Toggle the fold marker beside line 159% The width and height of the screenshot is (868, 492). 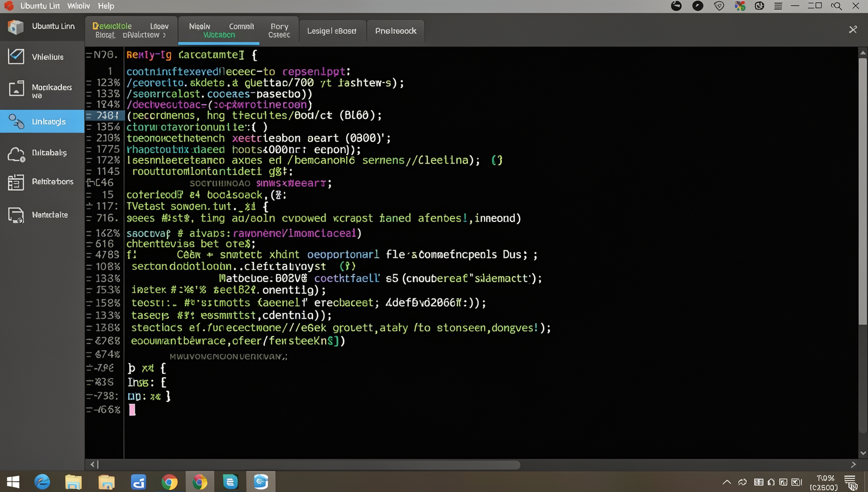click(x=89, y=303)
